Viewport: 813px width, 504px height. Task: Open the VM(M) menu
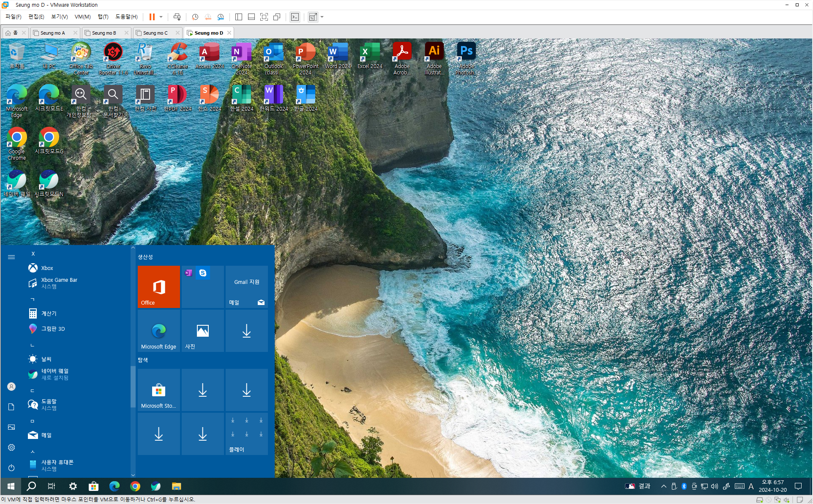click(x=82, y=17)
